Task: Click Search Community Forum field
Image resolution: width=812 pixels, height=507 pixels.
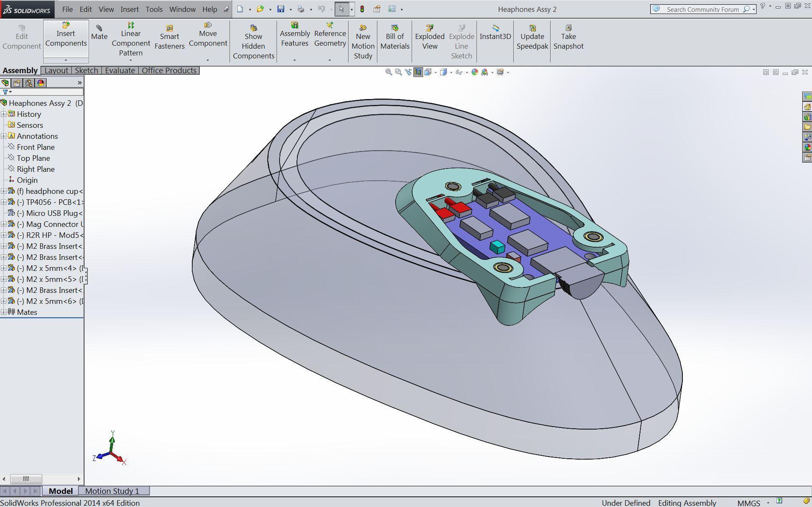Action: (703, 9)
